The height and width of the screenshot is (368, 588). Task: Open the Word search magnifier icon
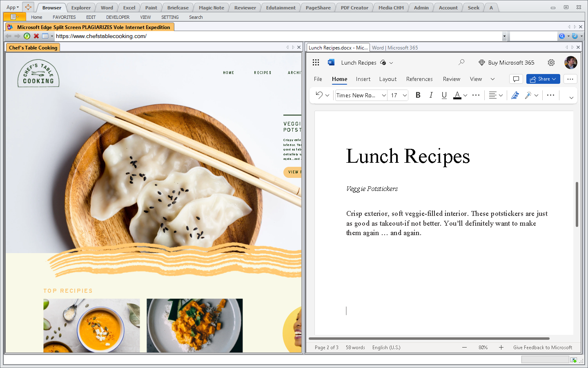pyautogui.click(x=461, y=62)
